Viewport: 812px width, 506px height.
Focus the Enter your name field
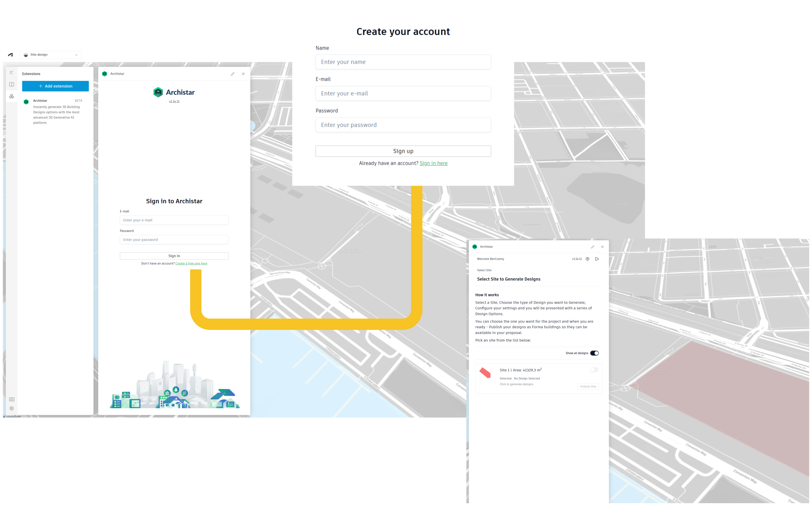(404, 62)
